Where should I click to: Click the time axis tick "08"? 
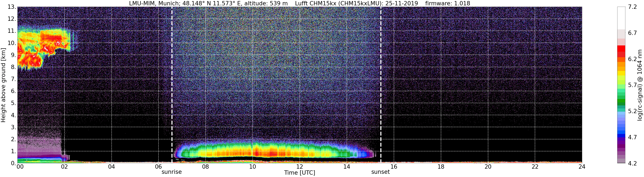205,167
